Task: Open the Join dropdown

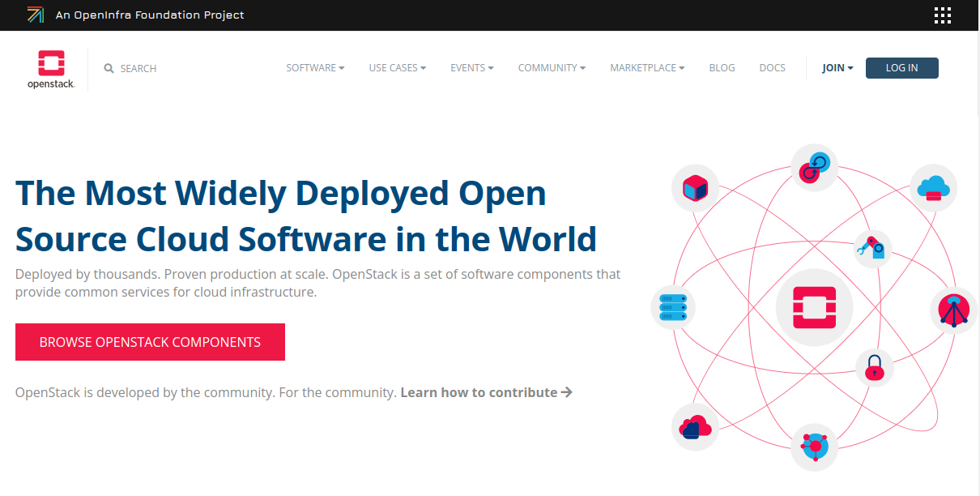Action: [x=837, y=68]
